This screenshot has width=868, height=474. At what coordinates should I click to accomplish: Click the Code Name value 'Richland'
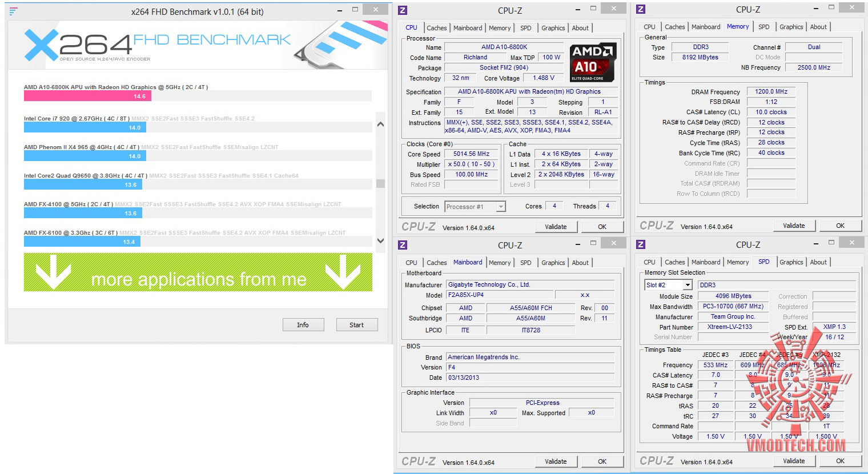475,58
